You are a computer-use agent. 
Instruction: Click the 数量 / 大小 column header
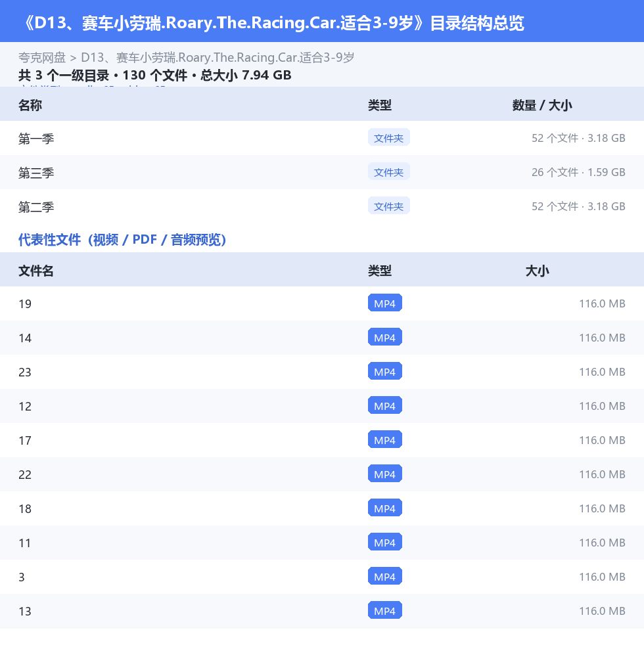point(542,106)
